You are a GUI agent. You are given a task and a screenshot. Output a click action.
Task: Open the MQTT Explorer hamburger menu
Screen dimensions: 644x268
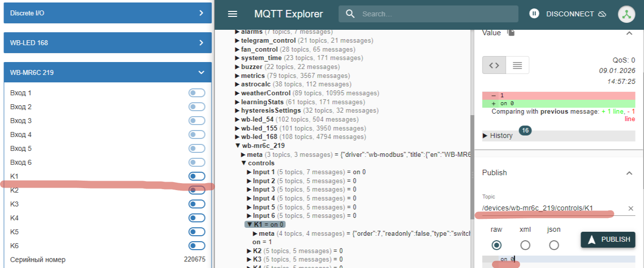(x=232, y=14)
